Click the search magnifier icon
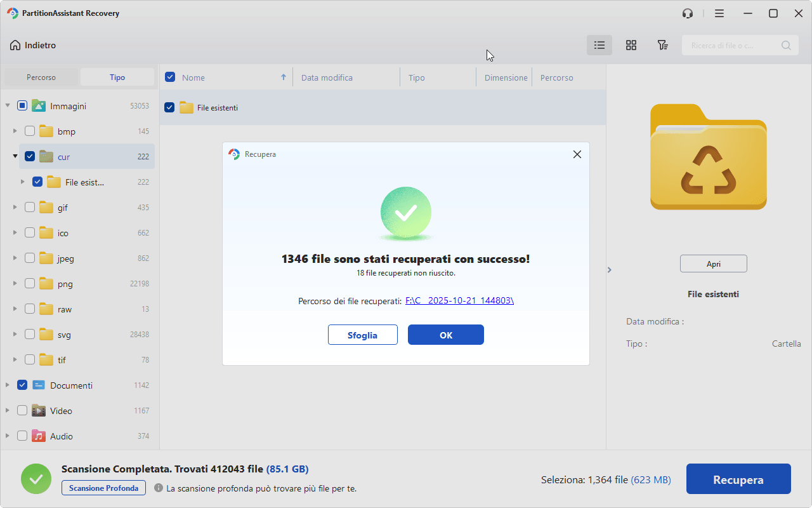Screen dimensions: 812x508 pyautogui.click(x=786, y=46)
